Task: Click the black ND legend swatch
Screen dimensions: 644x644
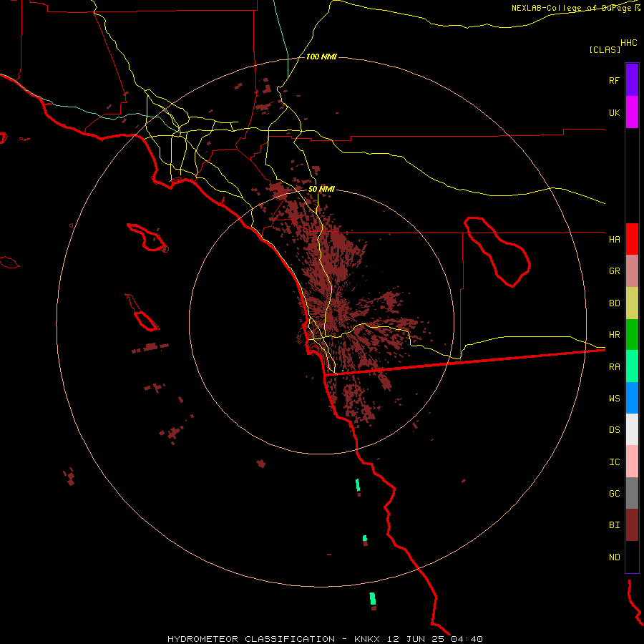Action: [632, 557]
